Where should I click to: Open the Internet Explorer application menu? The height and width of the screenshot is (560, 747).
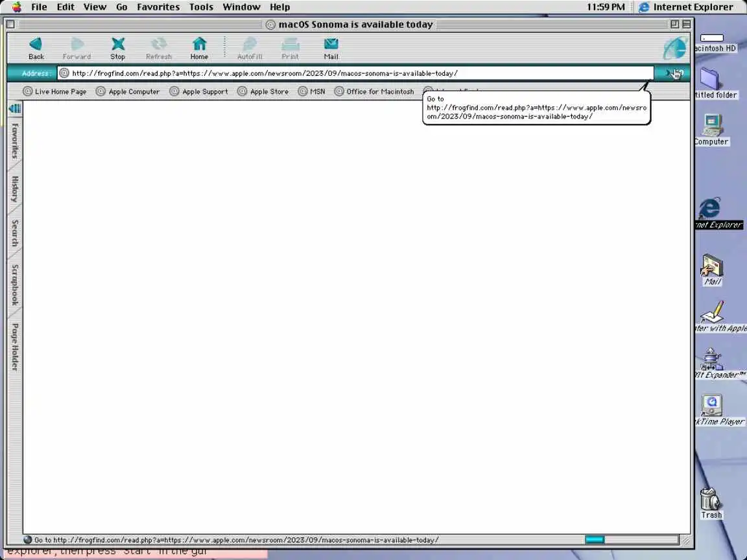pyautogui.click(x=686, y=6)
